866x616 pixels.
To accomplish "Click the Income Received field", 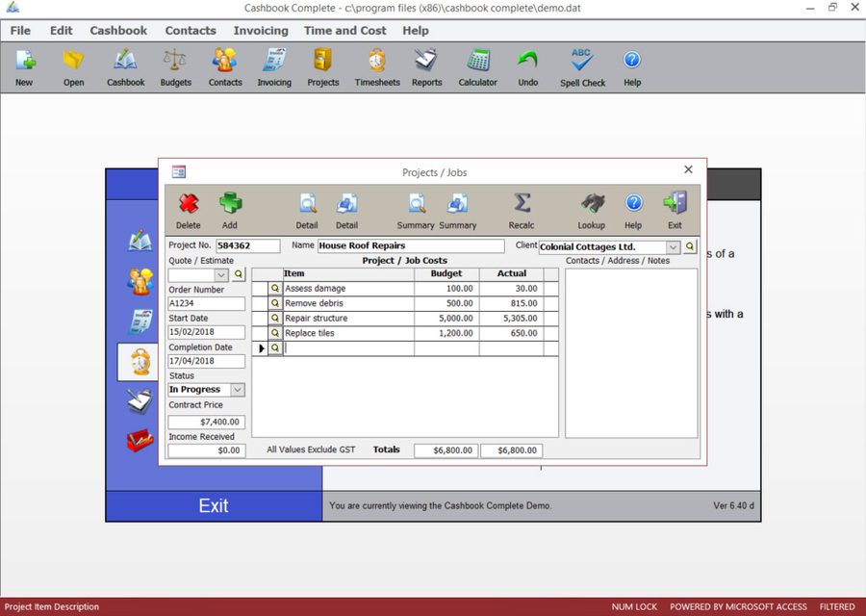I will 207,450.
